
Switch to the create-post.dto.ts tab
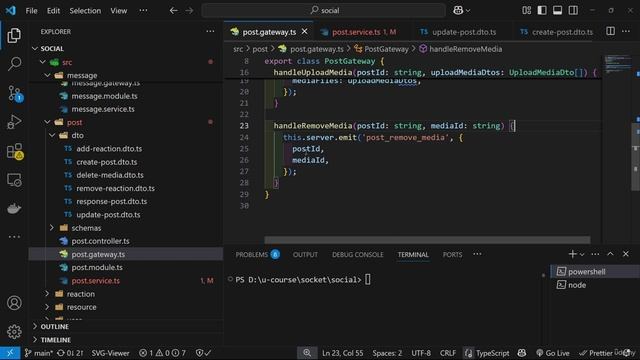(557, 32)
